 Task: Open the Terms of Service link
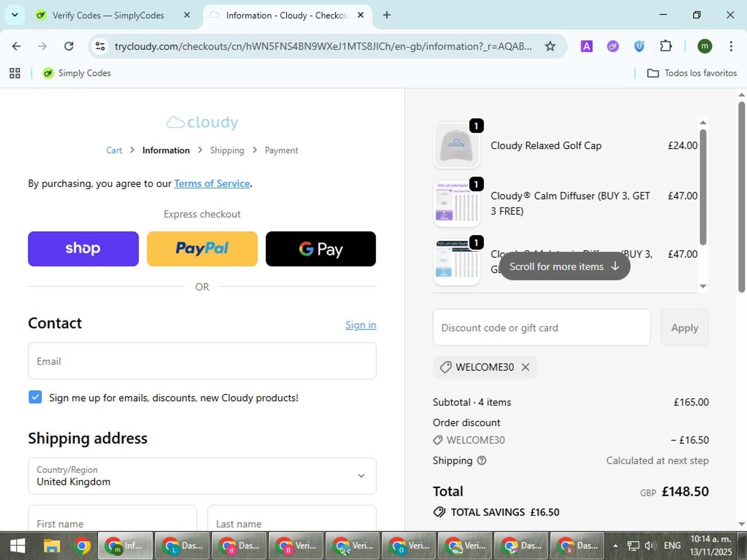[212, 184]
